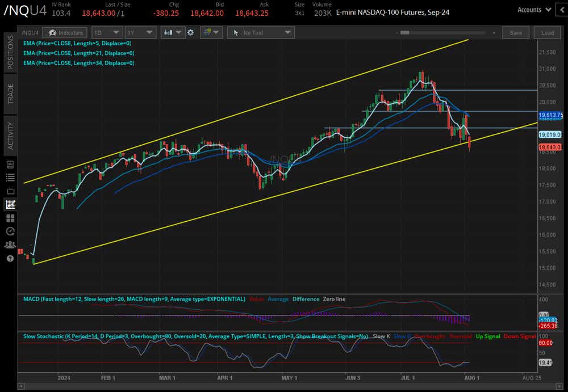Click the No Tool cursor icon
The width and height of the screenshot is (568, 392).
237,32
